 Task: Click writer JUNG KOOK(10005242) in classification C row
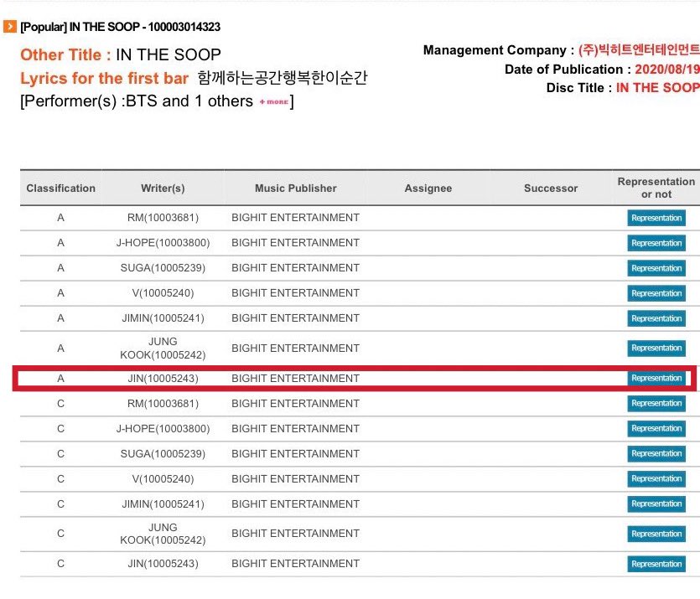click(x=163, y=534)
